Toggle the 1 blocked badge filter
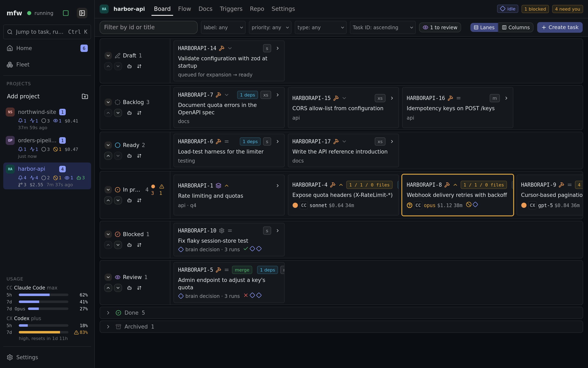This screenshot has width=588, height=368. 535,9
